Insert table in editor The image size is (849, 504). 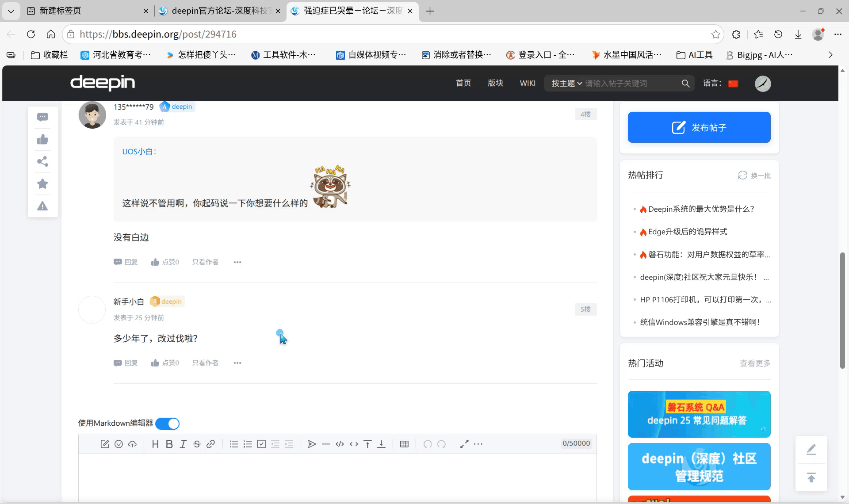click(x=404, y=444)
